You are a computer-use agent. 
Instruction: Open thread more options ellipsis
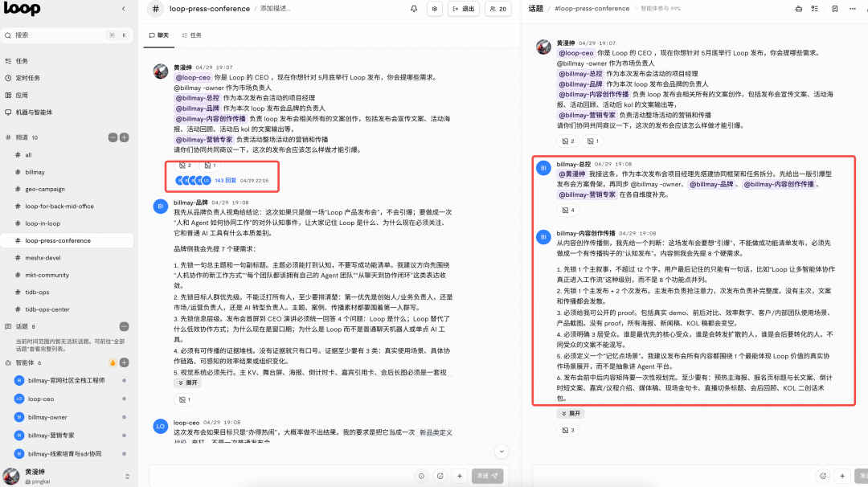pyautogui.click(x=853, y=9)
